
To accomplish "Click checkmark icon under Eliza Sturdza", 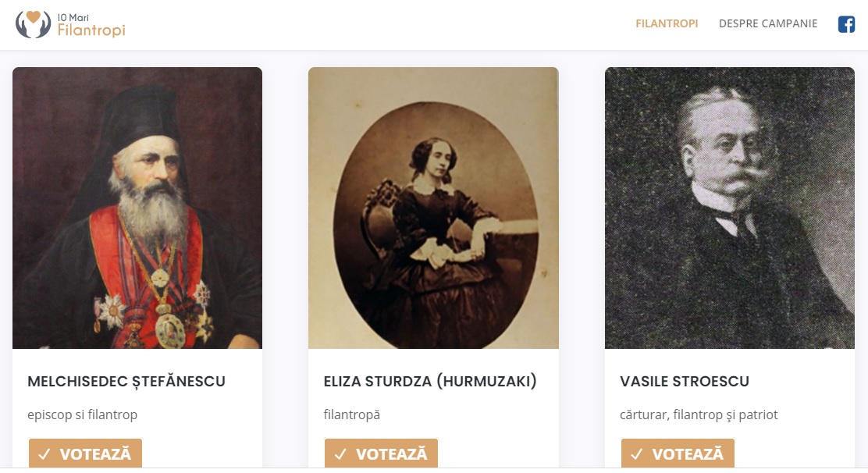I will [x=340, y=454].
